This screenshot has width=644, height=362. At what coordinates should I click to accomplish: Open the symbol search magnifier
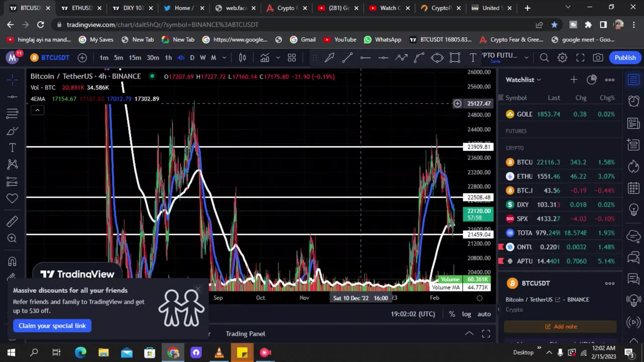coord(544,58)
